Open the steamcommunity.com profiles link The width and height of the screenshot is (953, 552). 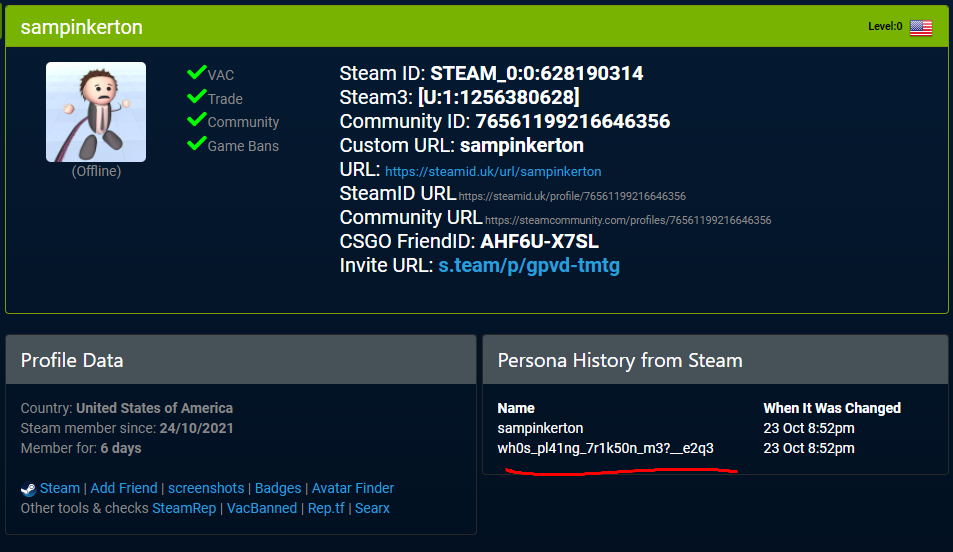pyautogui.click(x=628, y=220)
